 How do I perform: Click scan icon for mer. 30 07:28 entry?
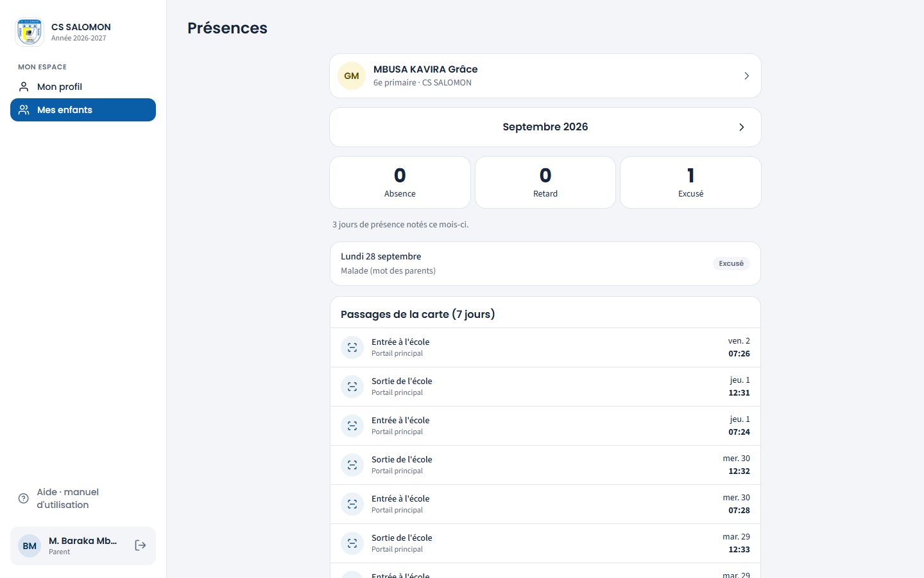click(x=352, y=504)
